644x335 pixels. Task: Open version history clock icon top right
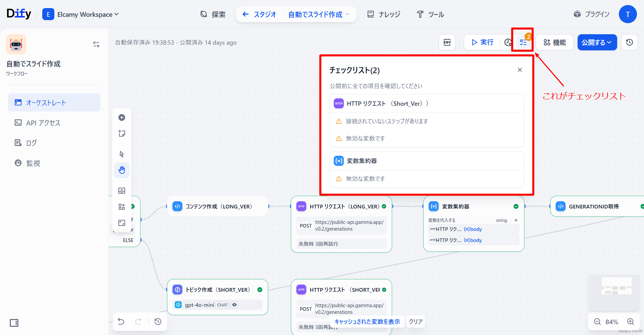[629, 42]
